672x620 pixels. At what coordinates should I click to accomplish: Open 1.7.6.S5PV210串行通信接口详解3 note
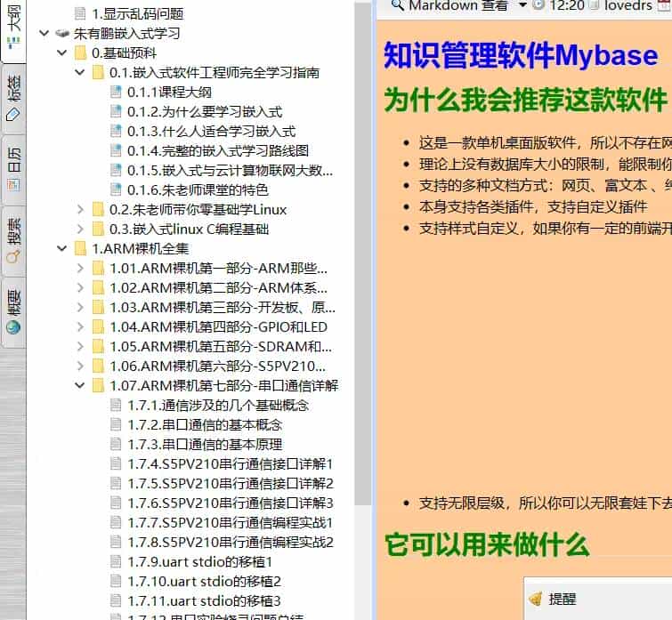point(231,503)
